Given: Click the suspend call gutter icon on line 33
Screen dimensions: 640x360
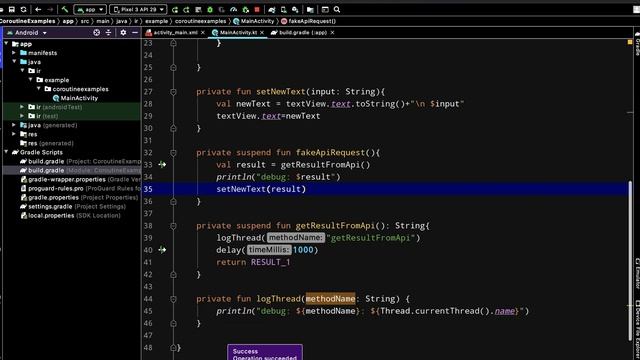Looking at the screenshot, I should 162,164.
